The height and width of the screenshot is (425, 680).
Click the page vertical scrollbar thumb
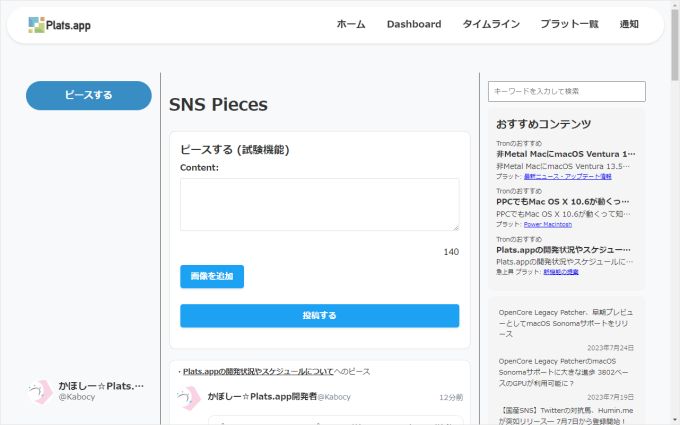pyautogui.click(x=675, y=44)
